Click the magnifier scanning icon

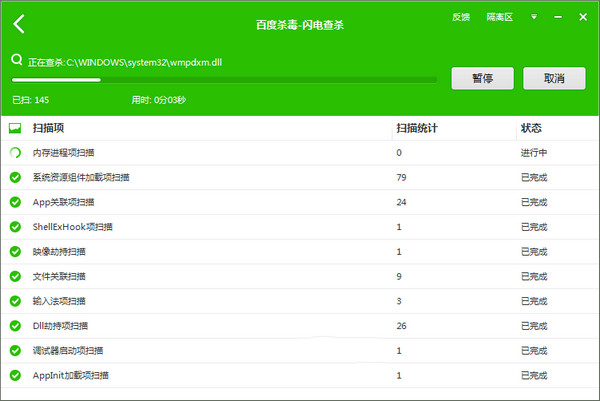point(16,60)
